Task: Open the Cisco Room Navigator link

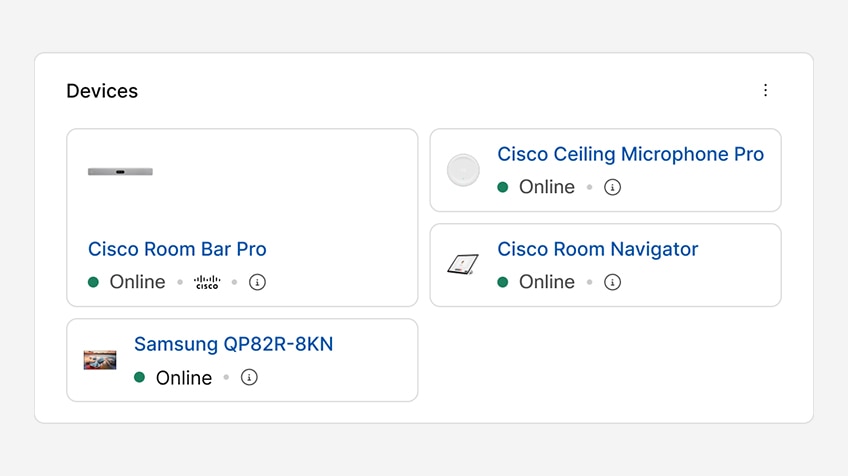Action: [x=598, y=249]
